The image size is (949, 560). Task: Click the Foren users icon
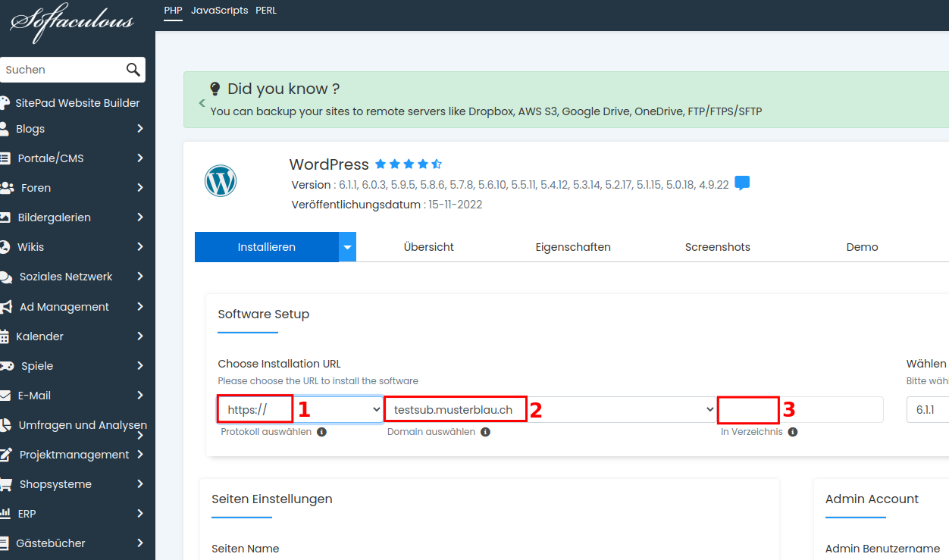(7, 188)
